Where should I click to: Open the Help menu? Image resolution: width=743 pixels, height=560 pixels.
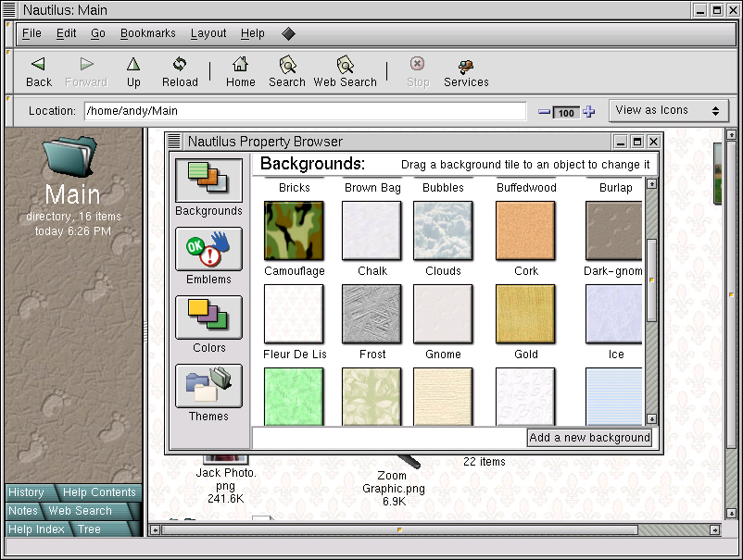point(253,33)
